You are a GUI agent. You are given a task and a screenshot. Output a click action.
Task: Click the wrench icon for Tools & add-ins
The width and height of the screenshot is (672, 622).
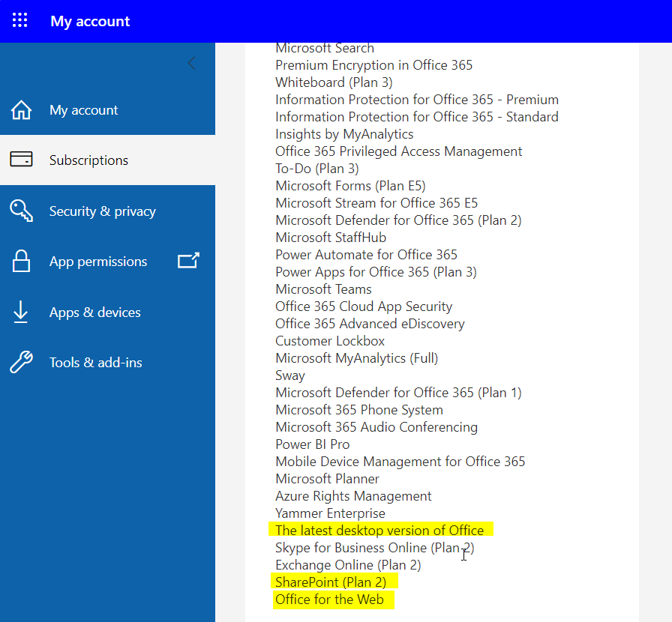[x=21, y=362]
